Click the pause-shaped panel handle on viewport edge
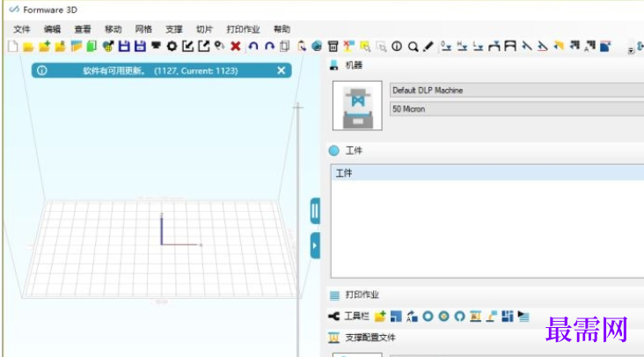Image resolution: width=644 pixels, height=357 pixels. coord(315,211)
